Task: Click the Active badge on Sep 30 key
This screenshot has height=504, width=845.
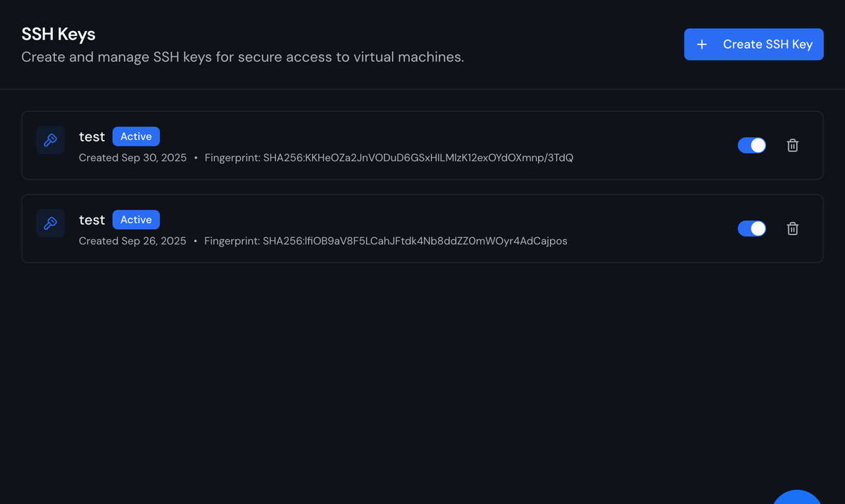Action: (136, 137)
